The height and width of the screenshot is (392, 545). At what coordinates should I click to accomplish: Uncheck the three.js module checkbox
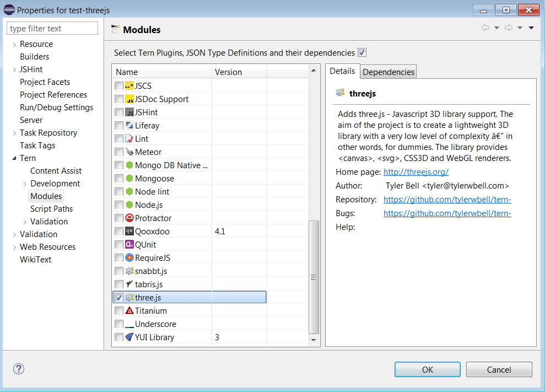(118, 298)
